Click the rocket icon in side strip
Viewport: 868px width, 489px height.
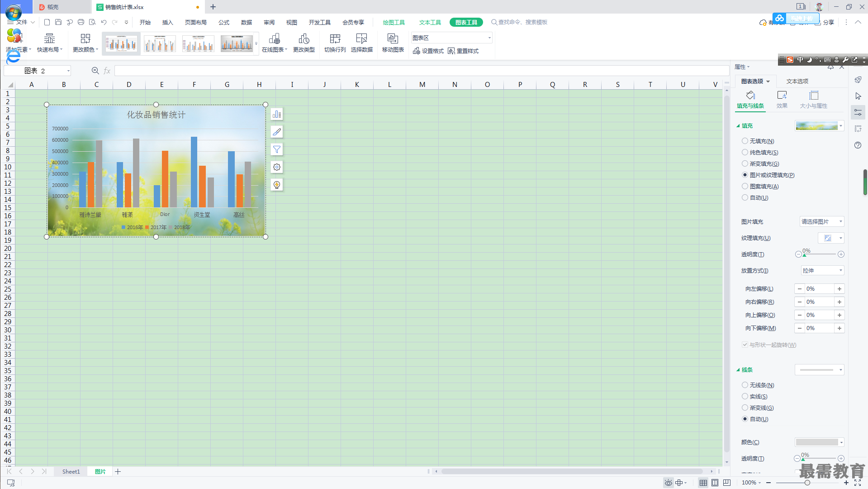[x=858, y=80]
